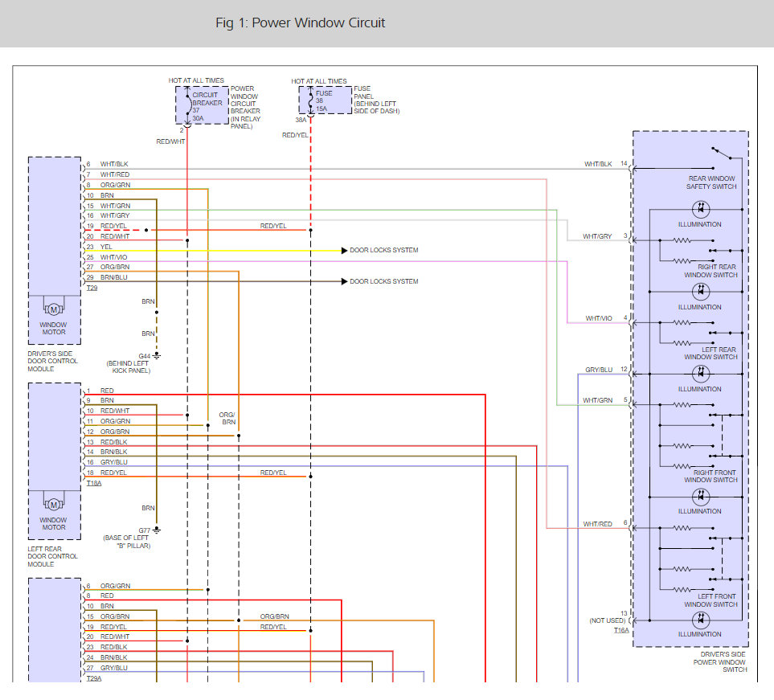Select the G44 ground symbol
The width and height of the screenshot is (774, 700).
pos(157,355)
